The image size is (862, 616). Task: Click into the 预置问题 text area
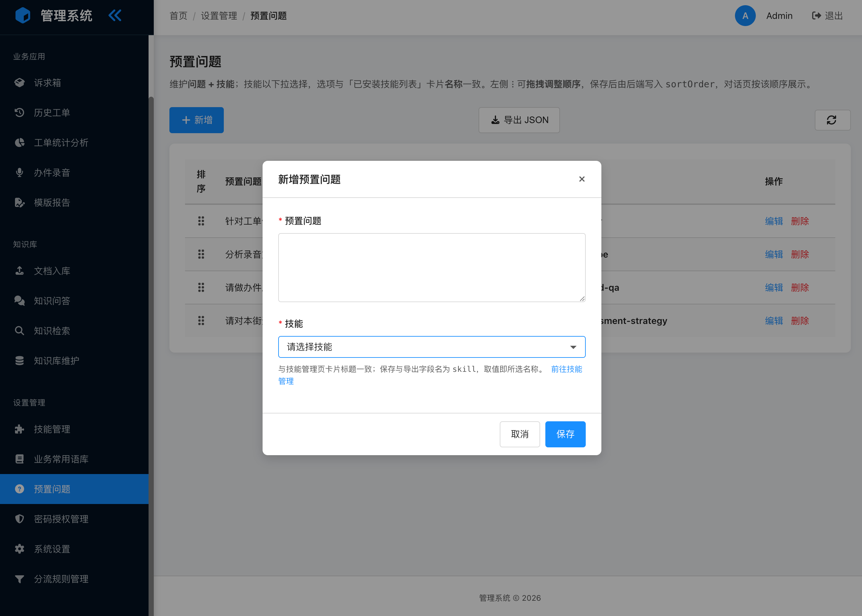coord(432,267)
